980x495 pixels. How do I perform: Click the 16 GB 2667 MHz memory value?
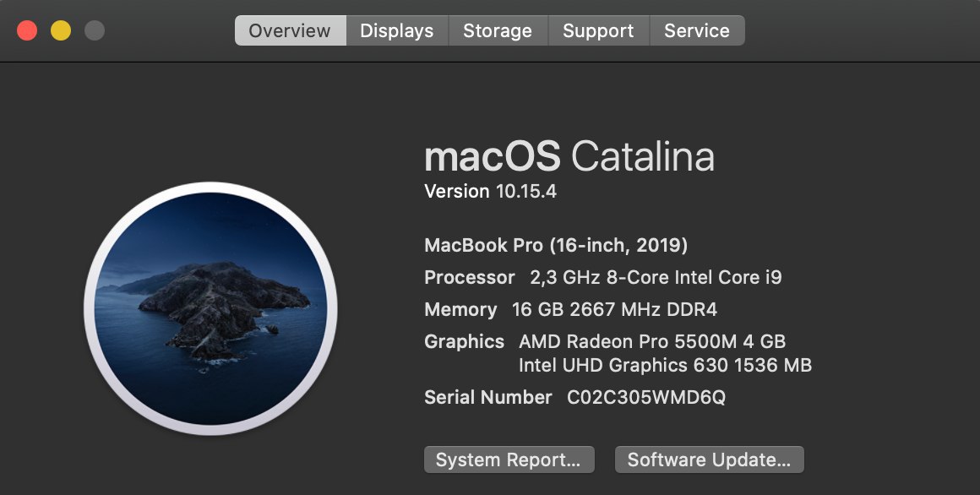(x=614, y=309)
